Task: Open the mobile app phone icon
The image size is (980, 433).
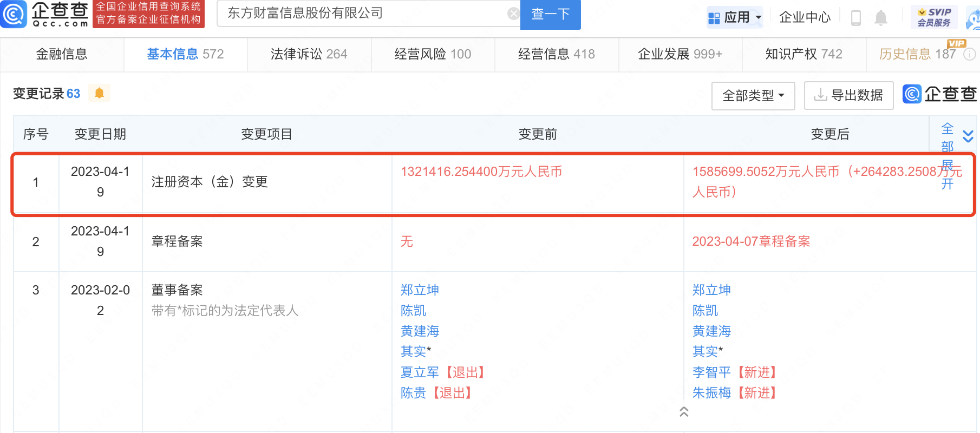Action: pyautogui.click(x=855, y=18)
